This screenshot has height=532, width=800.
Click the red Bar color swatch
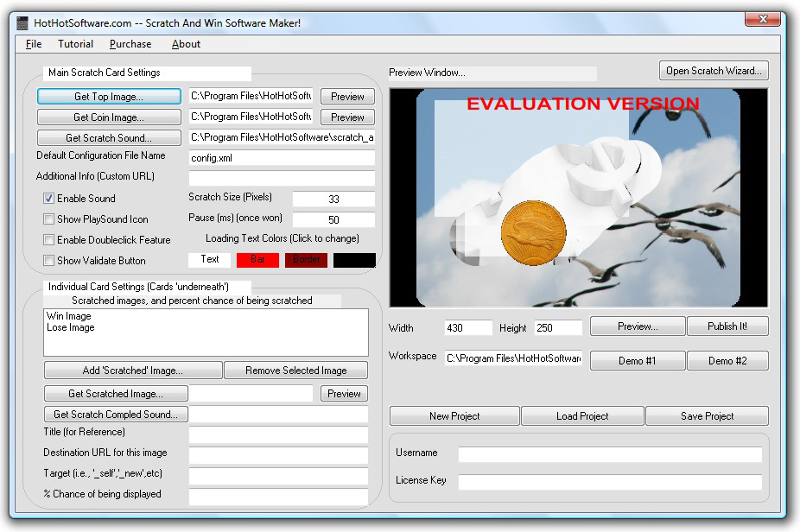point(257,259)
